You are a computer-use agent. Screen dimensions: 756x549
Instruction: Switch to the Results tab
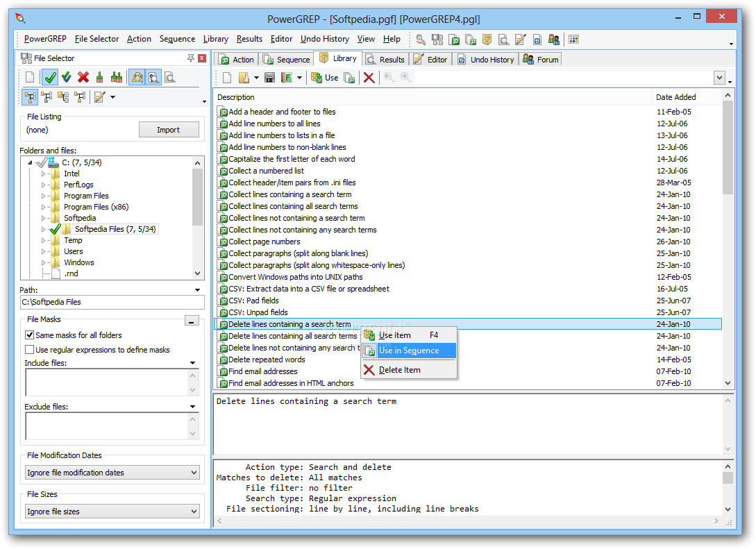point(385,59)
